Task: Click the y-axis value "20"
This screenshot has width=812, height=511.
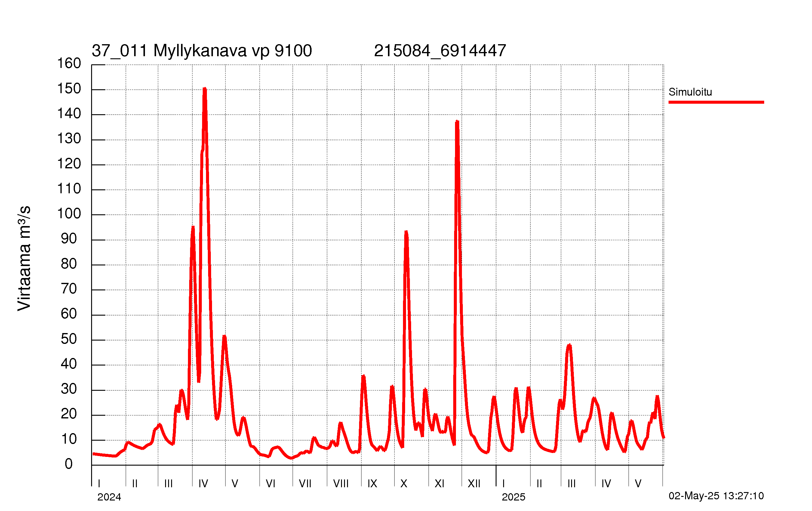Action: coord(69,414)
